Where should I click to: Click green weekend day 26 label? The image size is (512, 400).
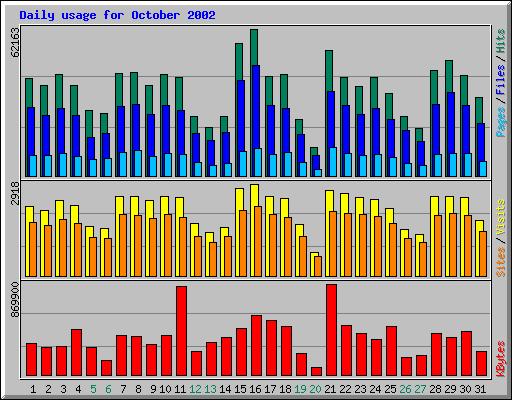point(405,389)
